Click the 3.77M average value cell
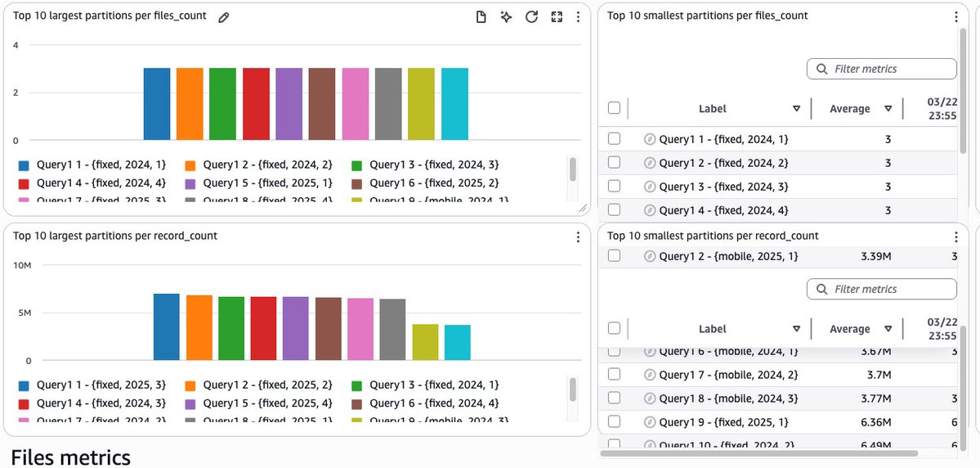Screen dimensions: 980x468 [x=875, y=398]
